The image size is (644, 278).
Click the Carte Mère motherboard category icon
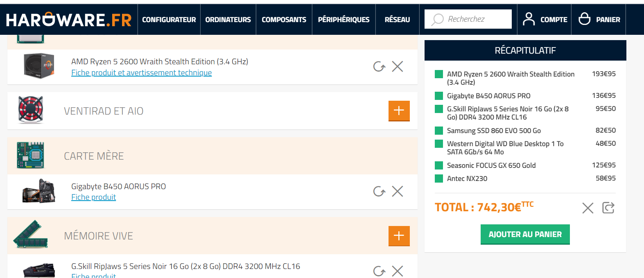(x=30, y=155)
